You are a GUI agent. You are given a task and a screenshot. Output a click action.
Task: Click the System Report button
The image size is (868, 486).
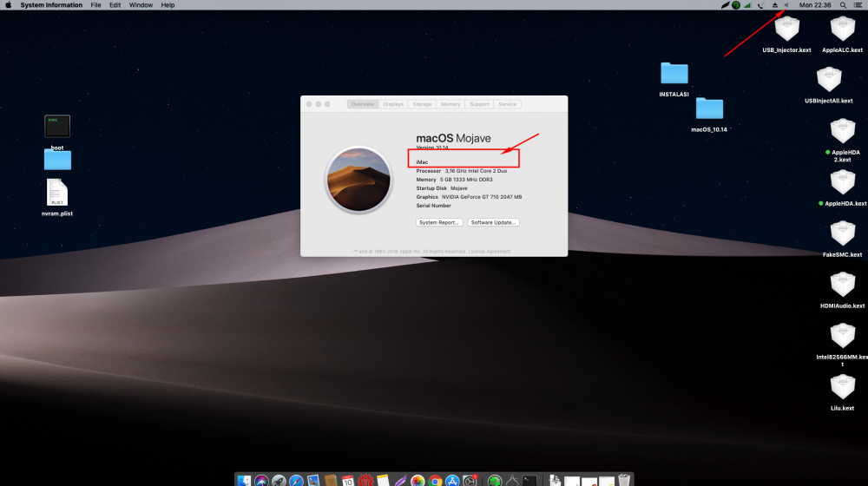439,222
